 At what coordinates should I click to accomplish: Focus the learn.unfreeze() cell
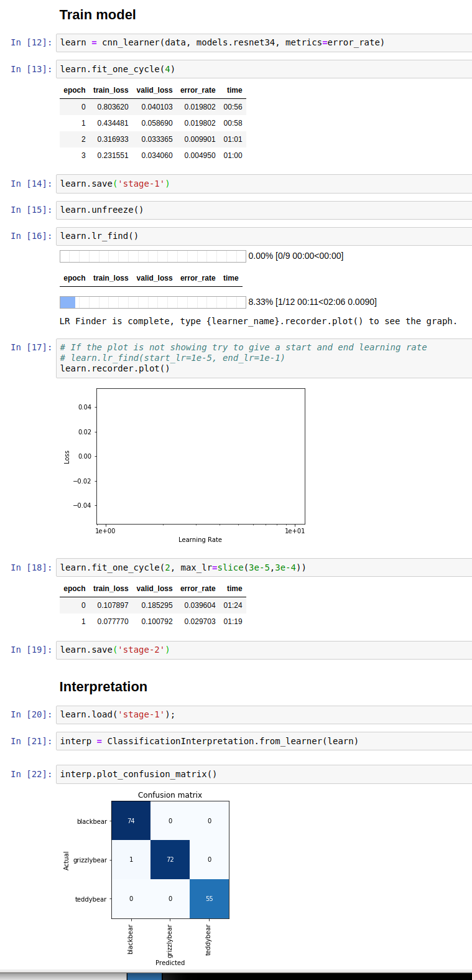click(x=264, y=210)
